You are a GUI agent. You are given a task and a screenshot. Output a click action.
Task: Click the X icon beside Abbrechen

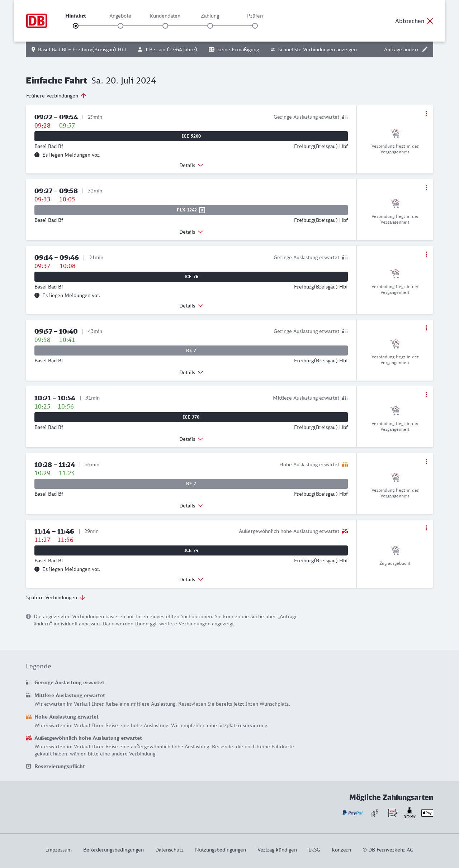[430, 21]
